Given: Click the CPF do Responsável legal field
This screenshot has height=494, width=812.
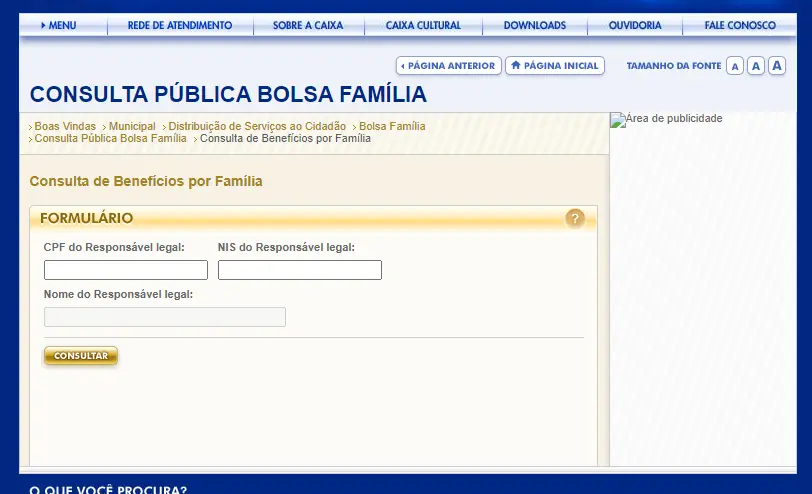Looking at the screenshot, I should pos(126,270).
